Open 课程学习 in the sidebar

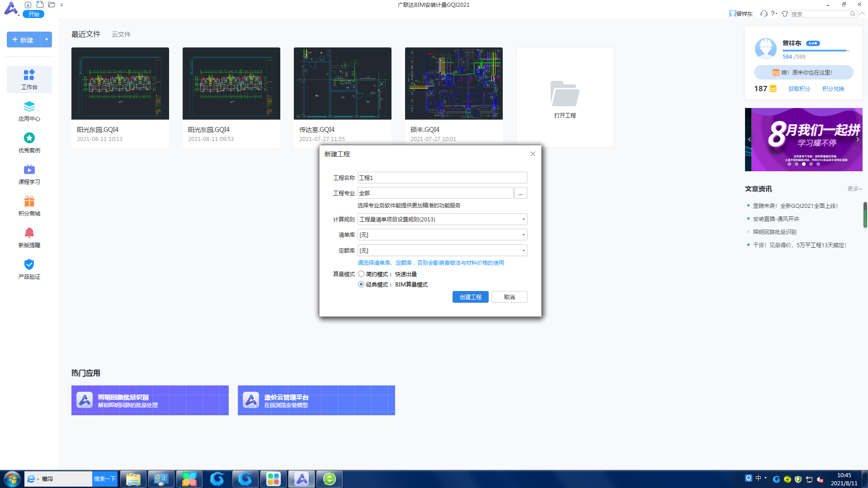(x=29, y=174)
